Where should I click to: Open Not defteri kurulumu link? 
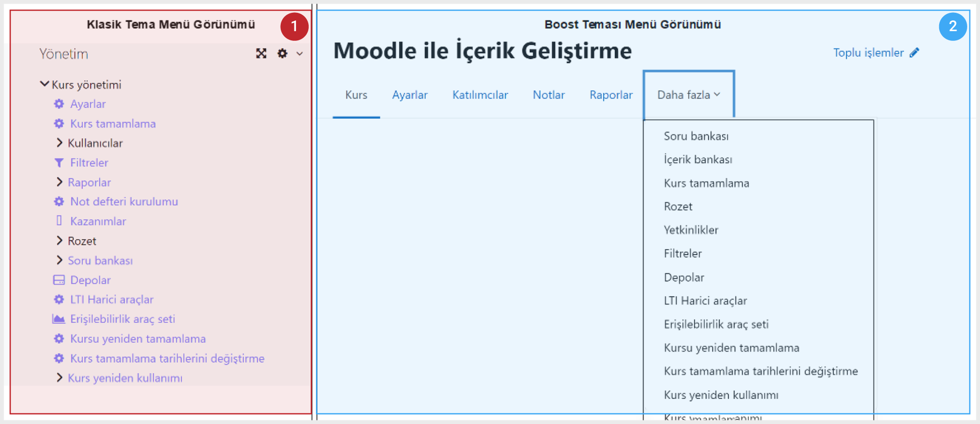tap(124, 202)
